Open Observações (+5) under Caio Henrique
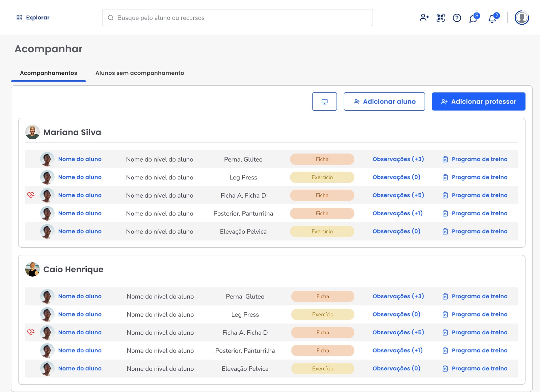The height and width of the screenshot is (392, 540). [x=398, y=332]
